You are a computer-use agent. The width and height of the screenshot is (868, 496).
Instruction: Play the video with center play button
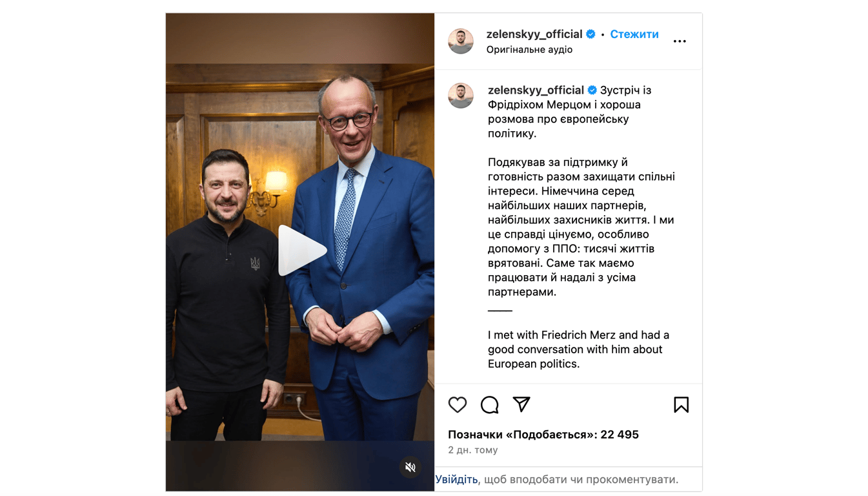point(301,251)
